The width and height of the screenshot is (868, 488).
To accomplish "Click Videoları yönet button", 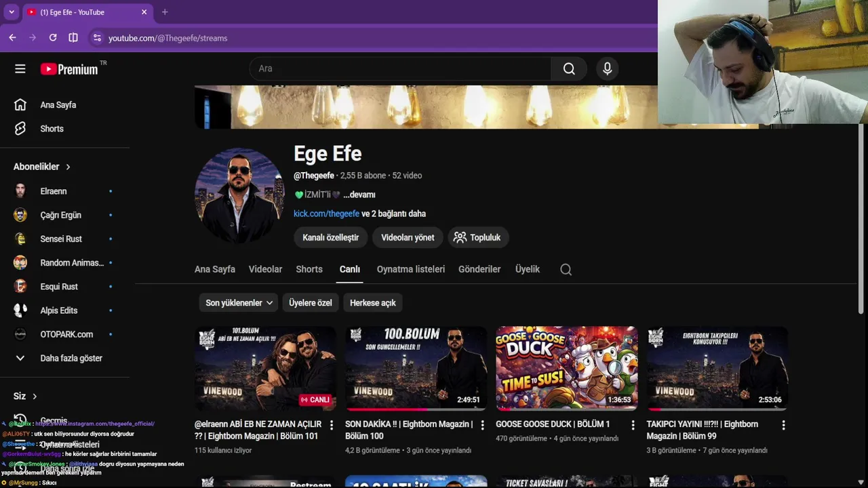I will 408,237.
